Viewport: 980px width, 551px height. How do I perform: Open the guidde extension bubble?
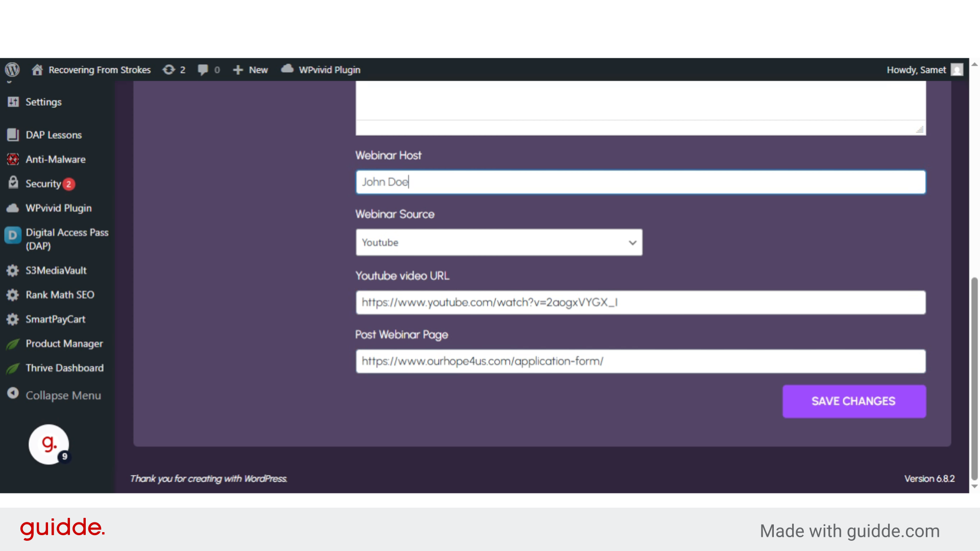(49, 444)
